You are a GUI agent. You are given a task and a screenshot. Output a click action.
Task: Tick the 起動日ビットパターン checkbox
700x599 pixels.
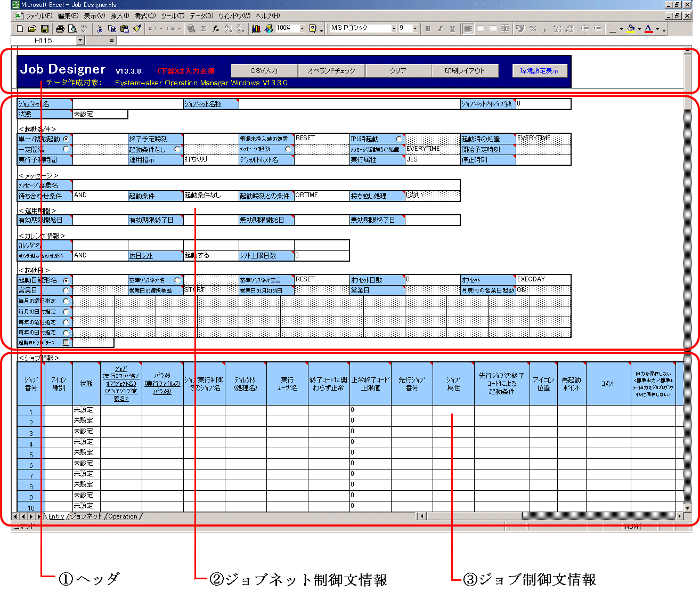(66, 343)
